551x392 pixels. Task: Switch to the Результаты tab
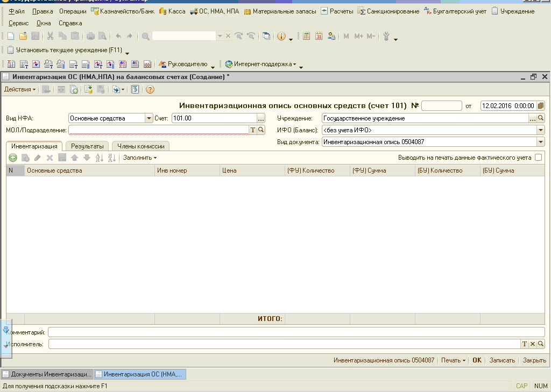tap(87, 146)
